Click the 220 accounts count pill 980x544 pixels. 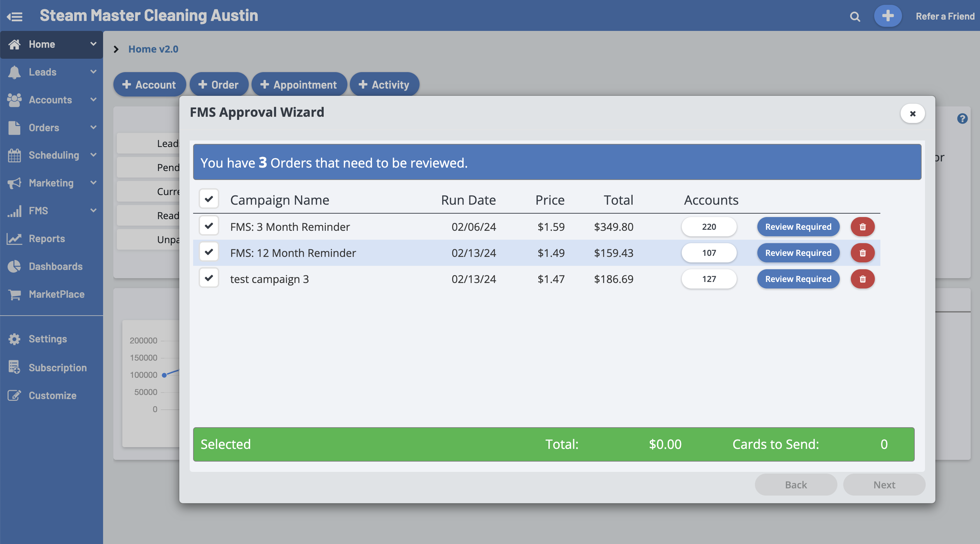[709, 227]
